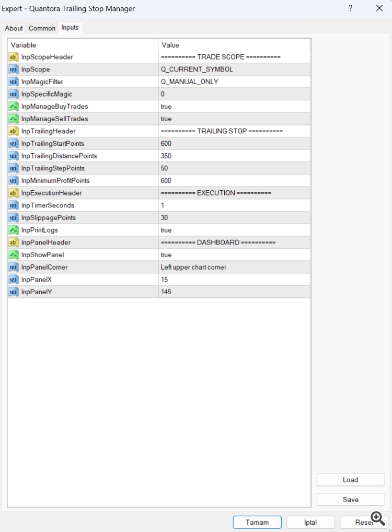Click the TRADE SCOPE header value

235,57
